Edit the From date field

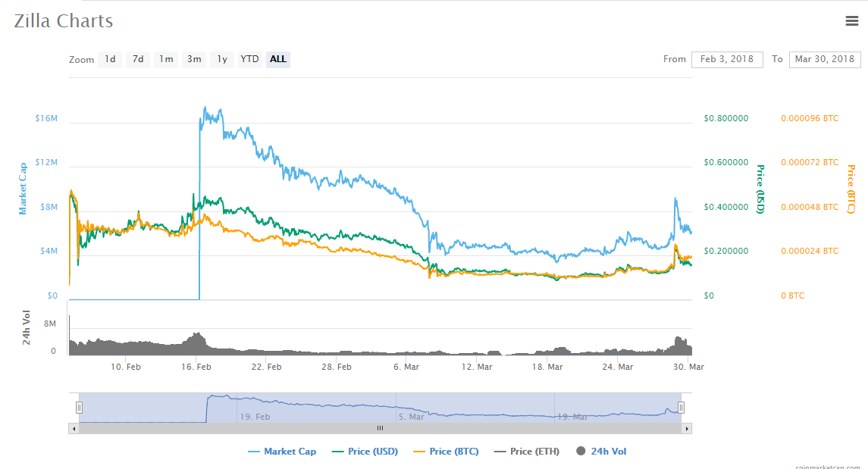pyautogui.click(x=726, y=59)
